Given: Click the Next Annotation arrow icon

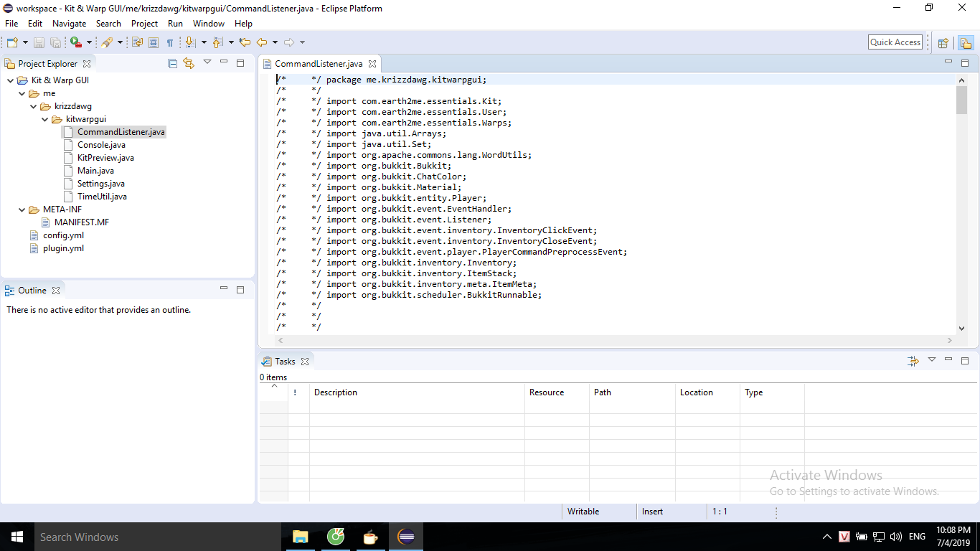Looking at the screenshot, I should 190,42.
